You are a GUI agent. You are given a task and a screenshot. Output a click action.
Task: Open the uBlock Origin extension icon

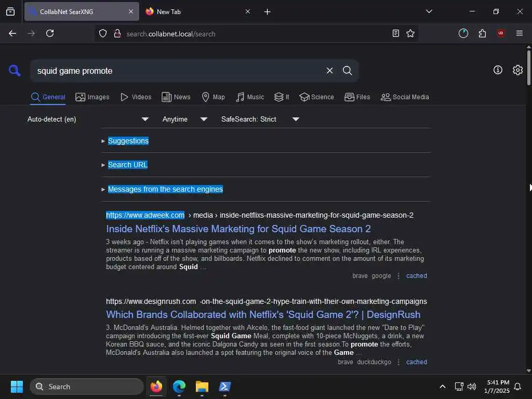(x=501, y=33)
